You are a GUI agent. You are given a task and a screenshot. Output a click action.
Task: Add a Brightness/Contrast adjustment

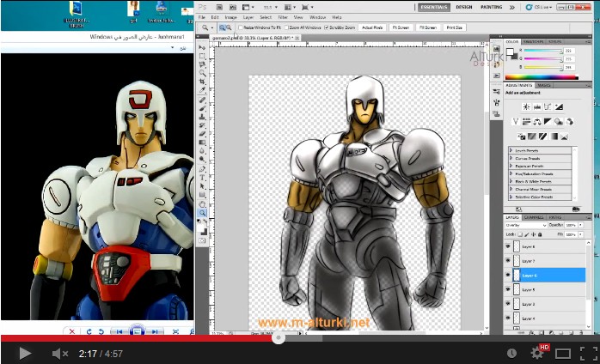pyautogui.click(x=527, y=107)
